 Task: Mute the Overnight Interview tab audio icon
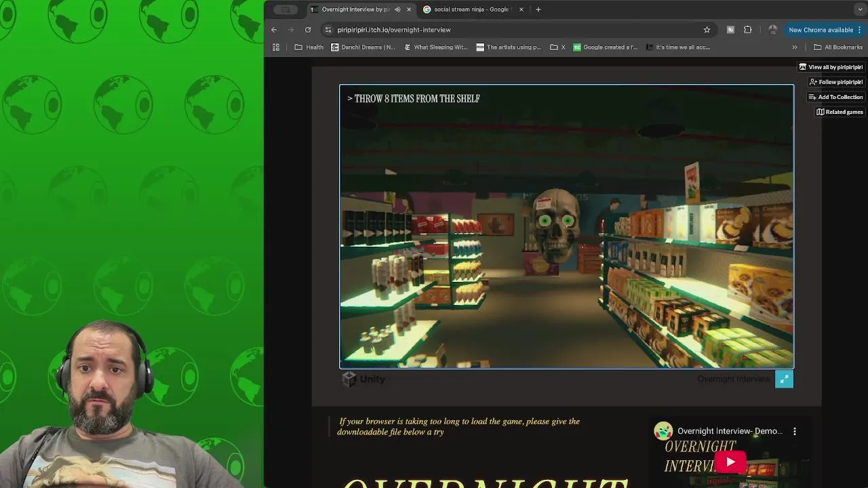(397, 9)
